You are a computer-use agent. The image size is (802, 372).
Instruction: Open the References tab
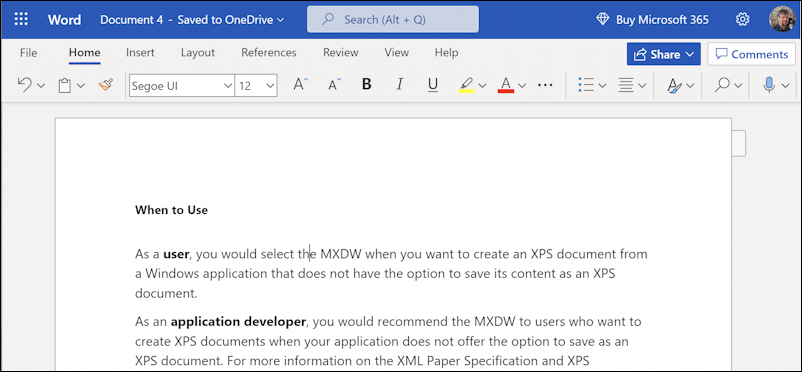(x=269, y=53)
